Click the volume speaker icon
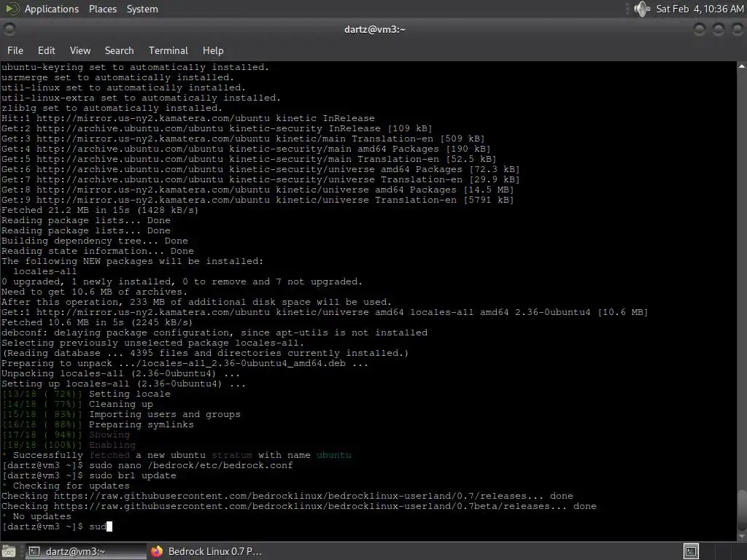The height and width of the screenshot is (560, 747). (642, 9)
